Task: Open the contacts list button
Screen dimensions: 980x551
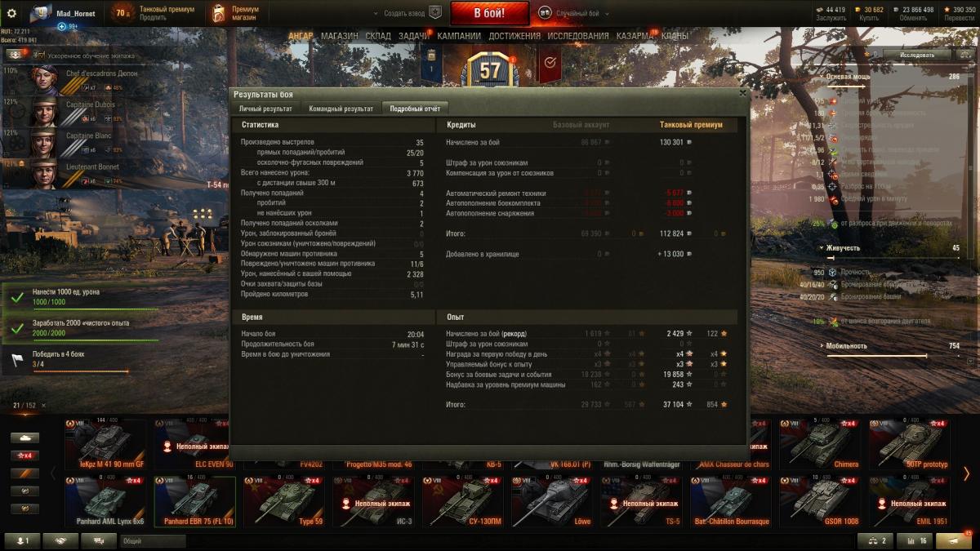Action: [x=23, y=540]
